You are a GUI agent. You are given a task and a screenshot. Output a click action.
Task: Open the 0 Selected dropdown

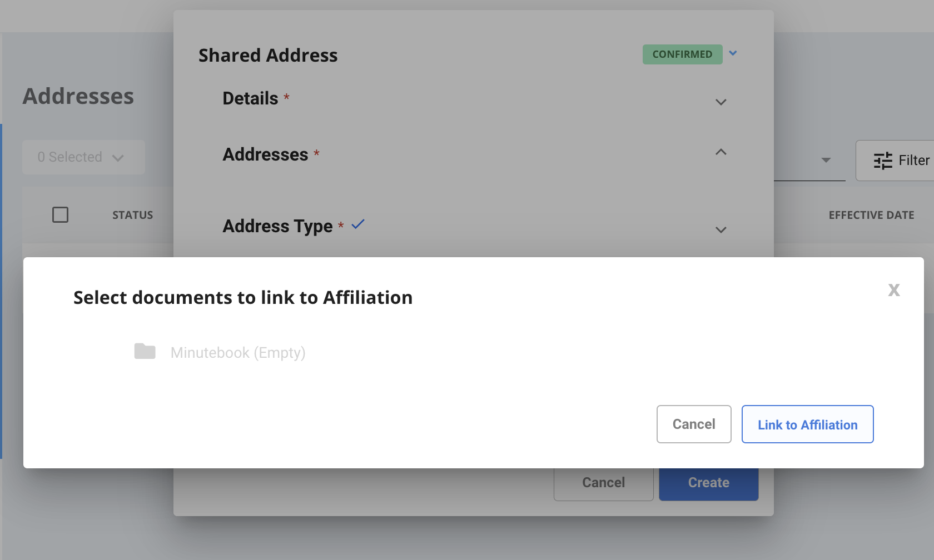coord(83,157)
